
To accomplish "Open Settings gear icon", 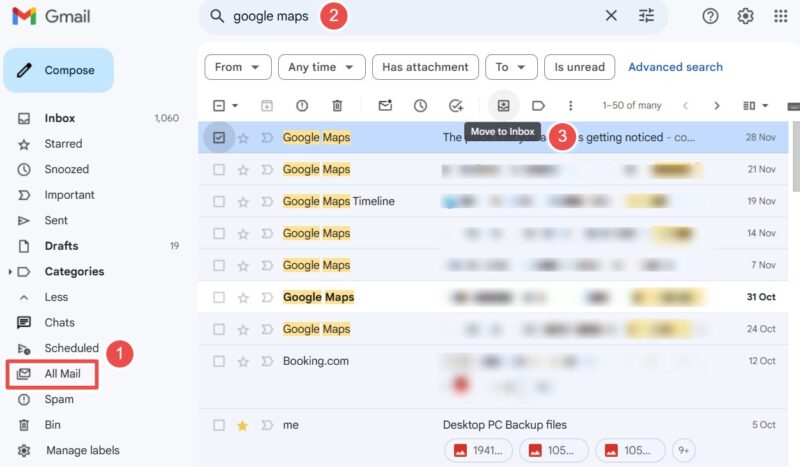I will [745, 16].
